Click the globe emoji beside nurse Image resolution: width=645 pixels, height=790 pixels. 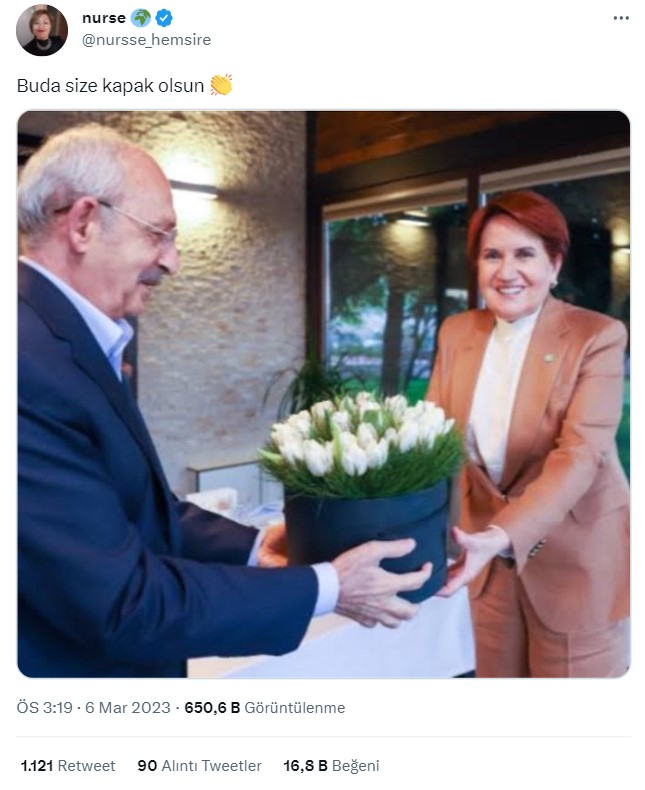coord(141,18)
